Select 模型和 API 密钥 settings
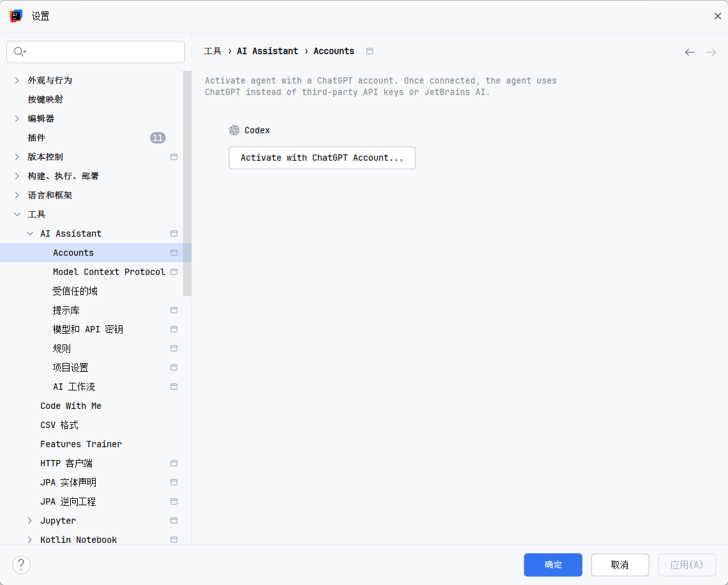This screenshot has height=585, width=728. tap(87, 329)
